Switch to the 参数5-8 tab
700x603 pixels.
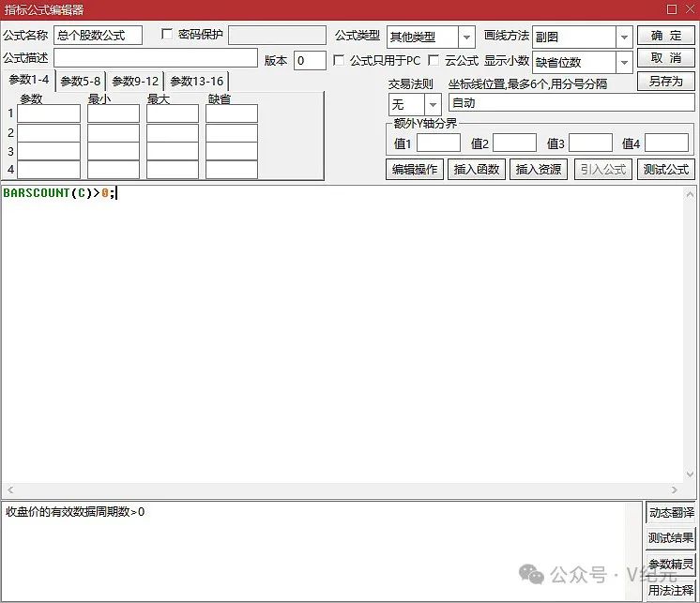81,82
